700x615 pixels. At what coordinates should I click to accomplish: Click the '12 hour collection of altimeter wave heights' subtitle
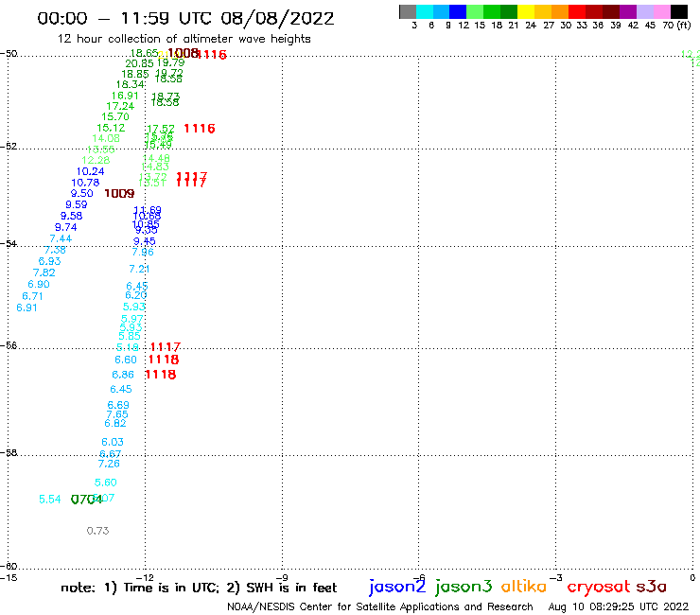[184, 39]
